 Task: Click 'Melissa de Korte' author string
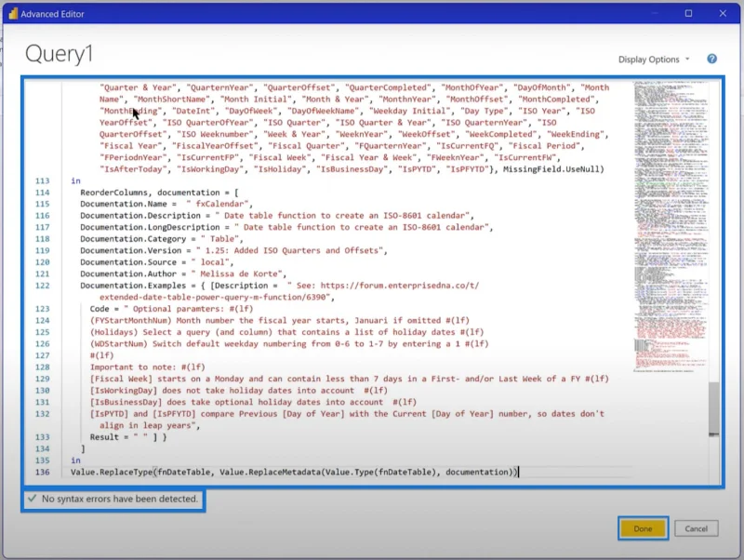(239, 273)
